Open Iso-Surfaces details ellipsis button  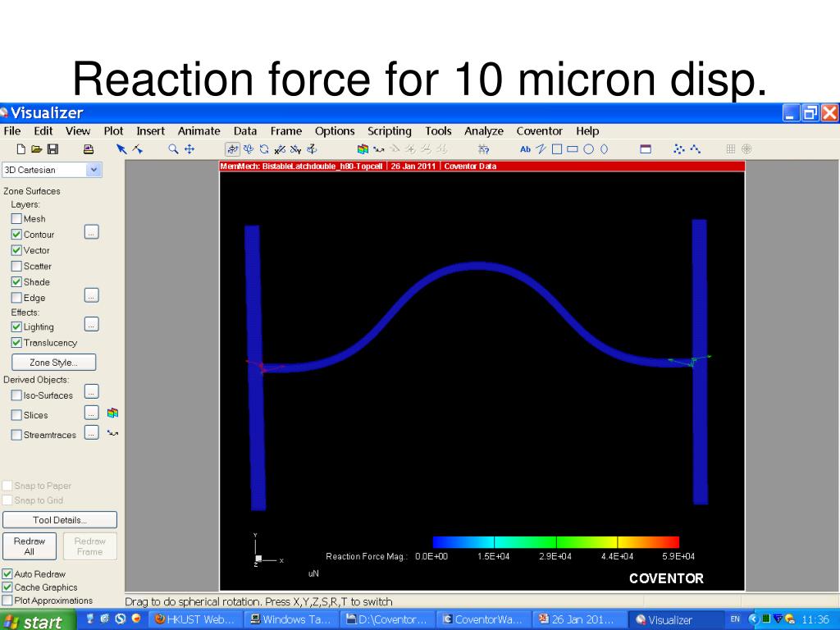point(92,392)
